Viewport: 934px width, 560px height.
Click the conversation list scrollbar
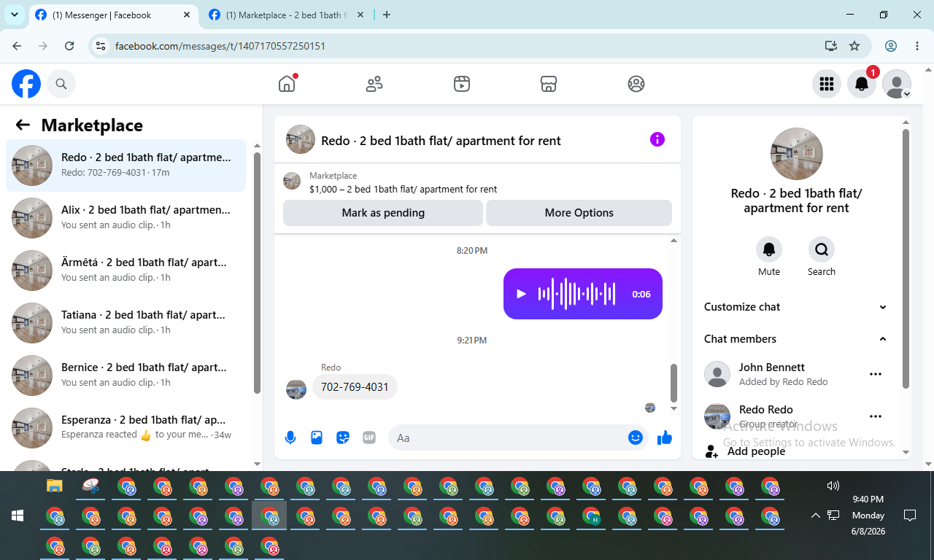click(257, 273)
